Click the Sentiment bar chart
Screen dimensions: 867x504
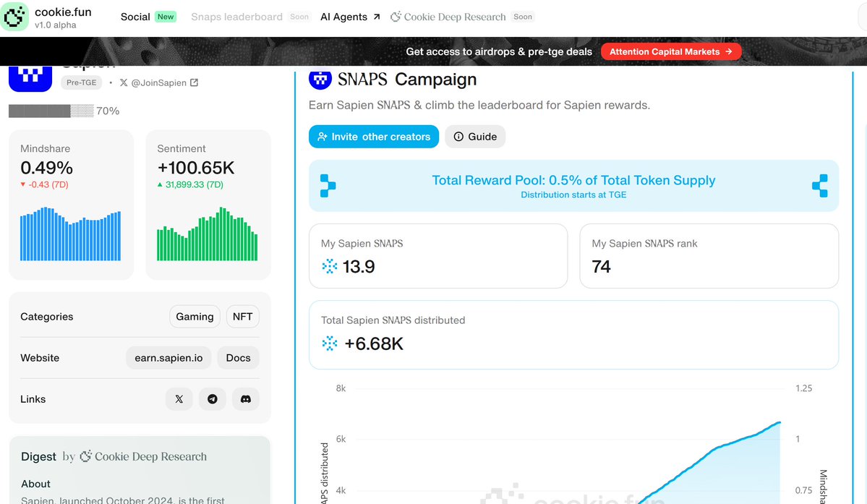tap(208, 234)
